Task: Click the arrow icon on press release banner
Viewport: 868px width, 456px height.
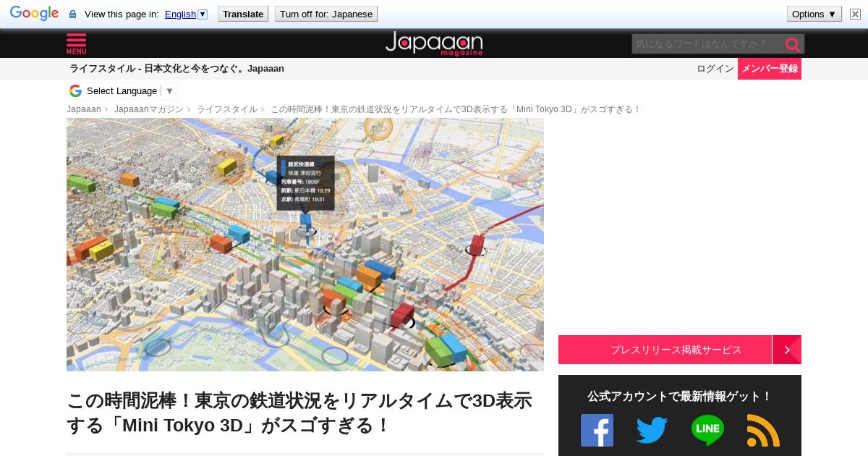Action: 787,350
